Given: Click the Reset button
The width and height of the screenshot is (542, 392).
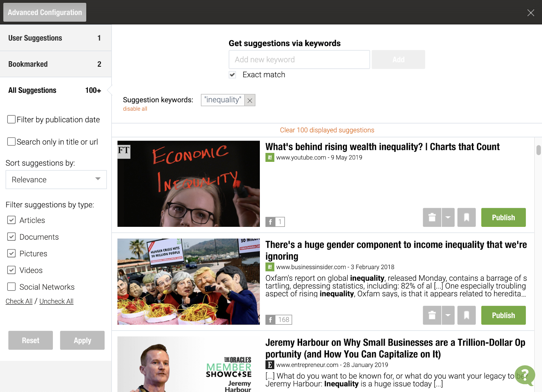Looking at the screenshot, I should (x=30, y=340).
